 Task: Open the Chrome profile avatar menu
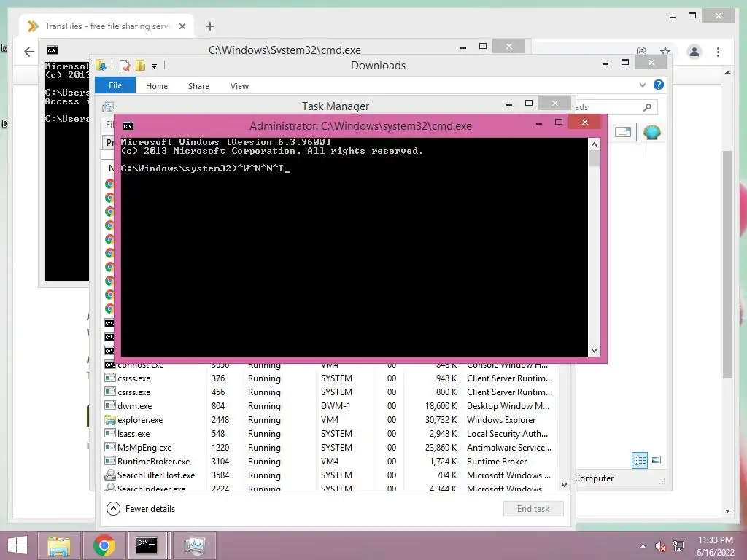pos(694,52)
